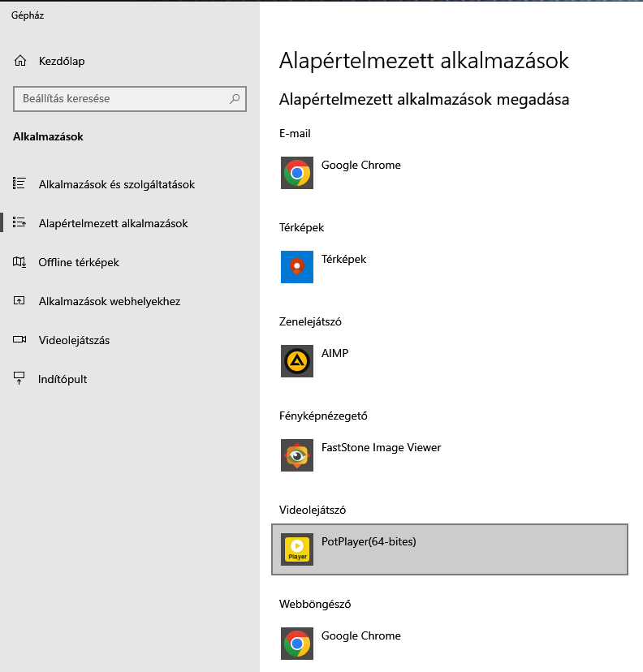This screenshot has width=643, height=672.
Task: Click the Google Chrome icon under E-mail
Action: (x=297, y=173)
